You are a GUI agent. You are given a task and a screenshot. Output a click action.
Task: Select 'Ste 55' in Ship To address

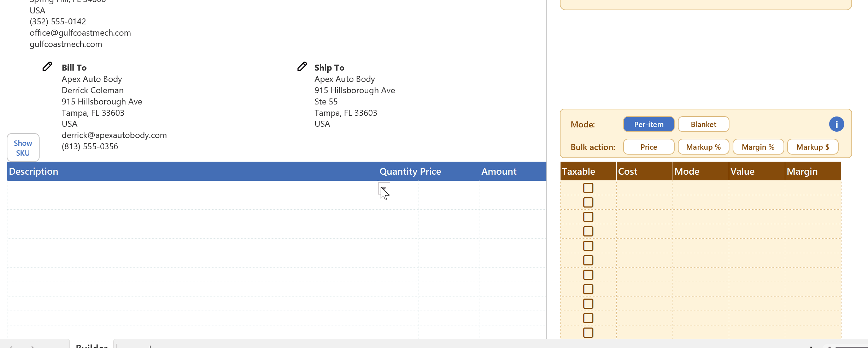point(326,102)
